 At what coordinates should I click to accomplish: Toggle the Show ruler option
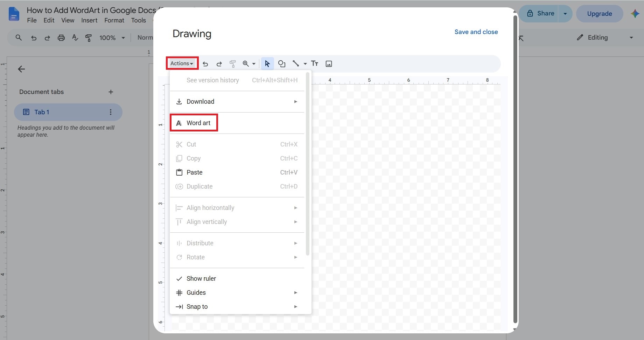tap(237, 279)
